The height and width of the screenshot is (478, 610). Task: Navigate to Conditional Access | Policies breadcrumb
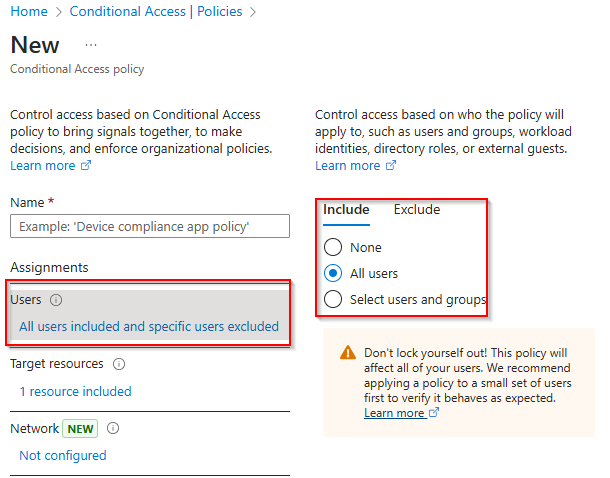click(x=158, y=12)
